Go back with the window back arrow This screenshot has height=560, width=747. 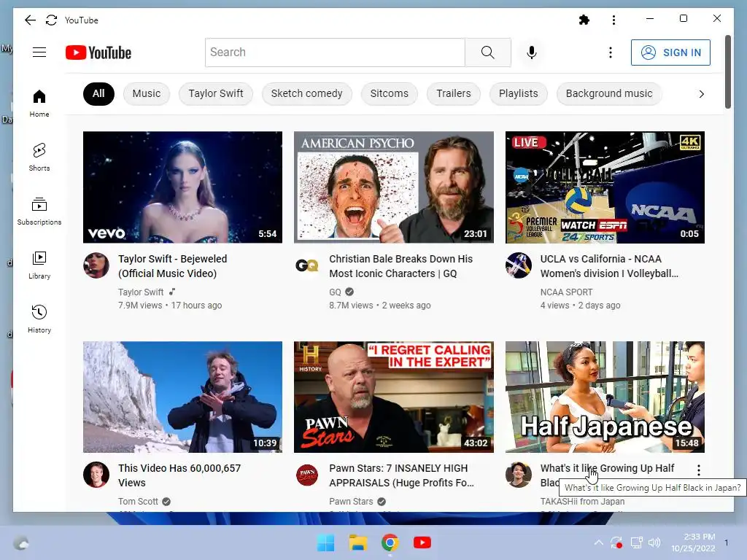(x=30, y=20)
